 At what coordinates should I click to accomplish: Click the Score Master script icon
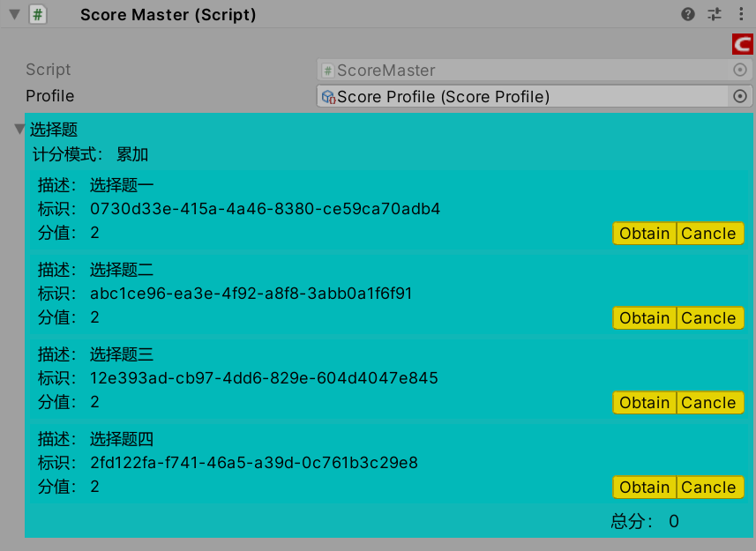pos(35,14)
